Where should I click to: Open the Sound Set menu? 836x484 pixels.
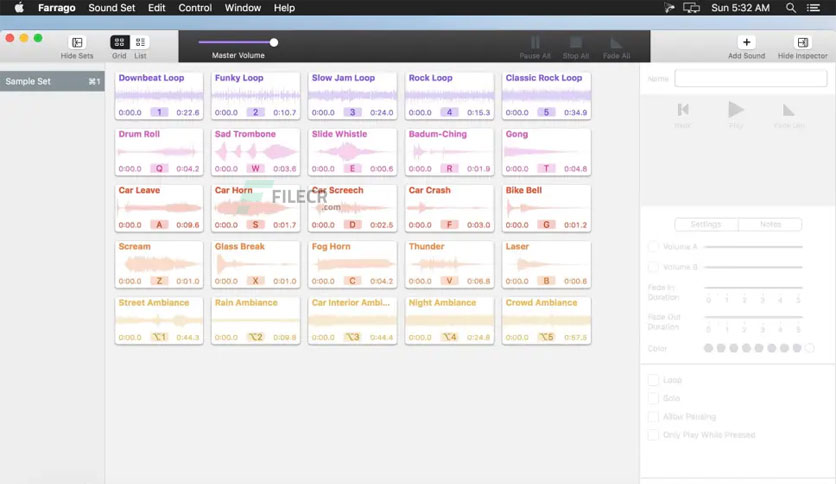click(x=111, y=8)
